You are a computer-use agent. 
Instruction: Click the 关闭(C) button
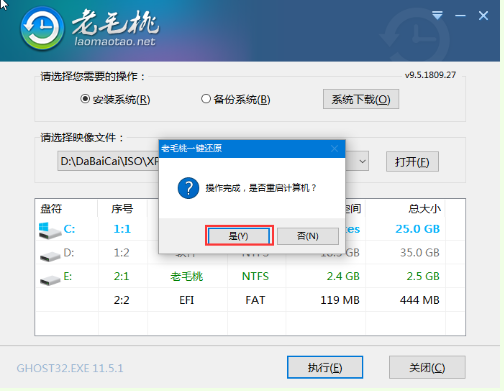pos(427,367)
